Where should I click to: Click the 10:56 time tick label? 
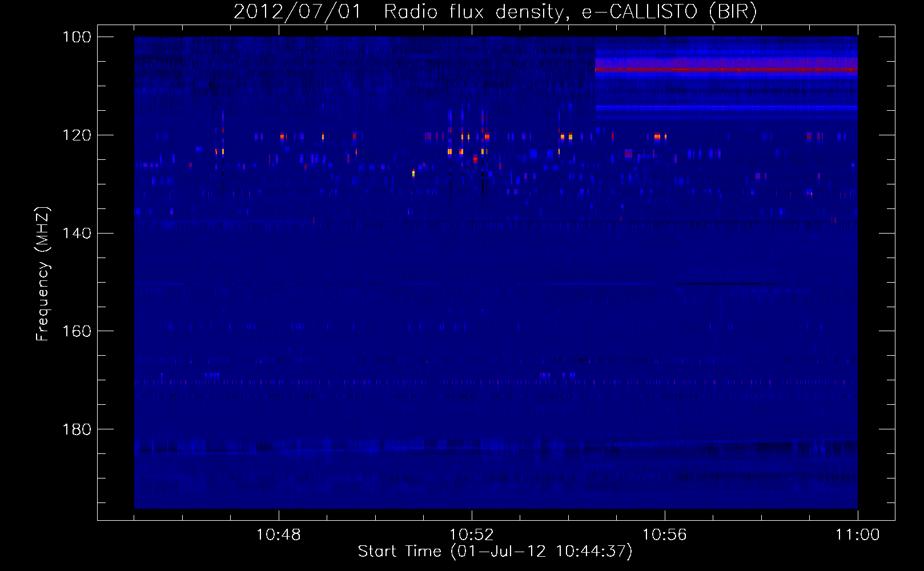pyautogui.click(x=665, y=535)
